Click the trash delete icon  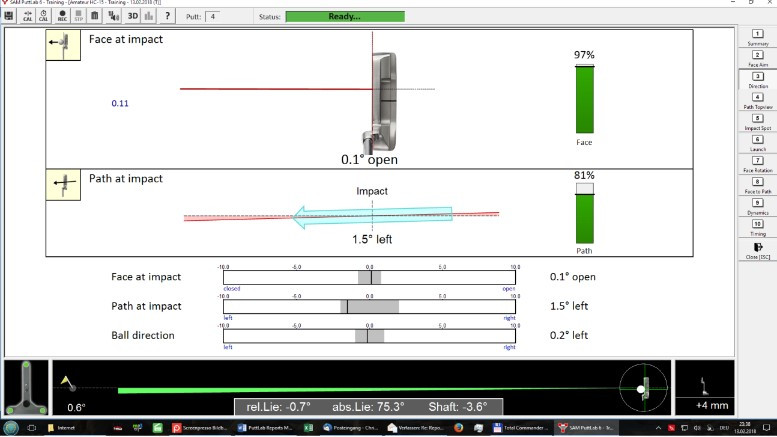(95, 17)
